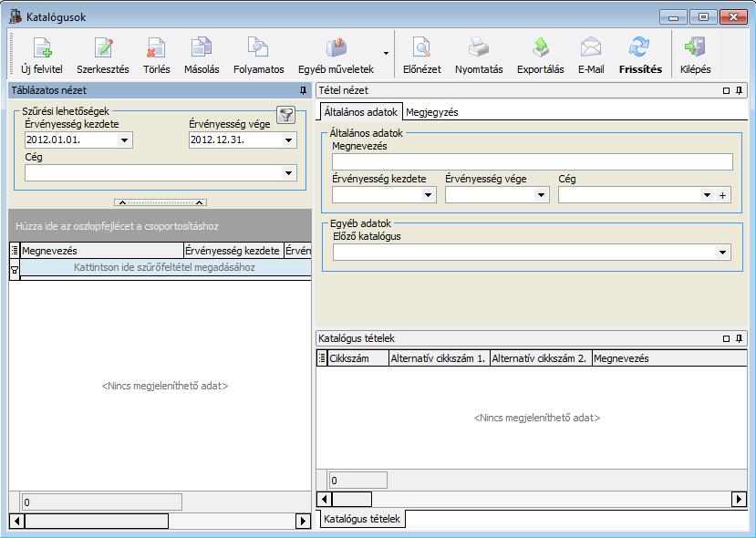Switch to Megjegyzés tab
This screenshot has width=756, height=538.
click(432, 112)
